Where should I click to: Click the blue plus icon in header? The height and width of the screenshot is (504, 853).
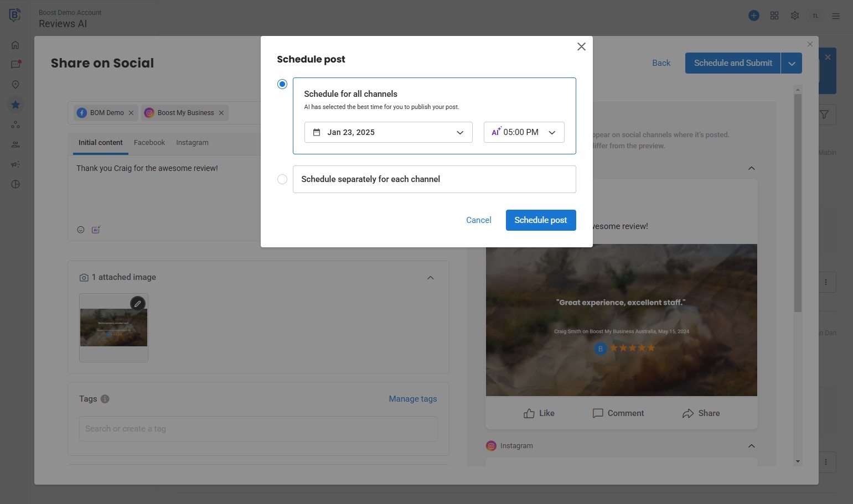[754, 15]
